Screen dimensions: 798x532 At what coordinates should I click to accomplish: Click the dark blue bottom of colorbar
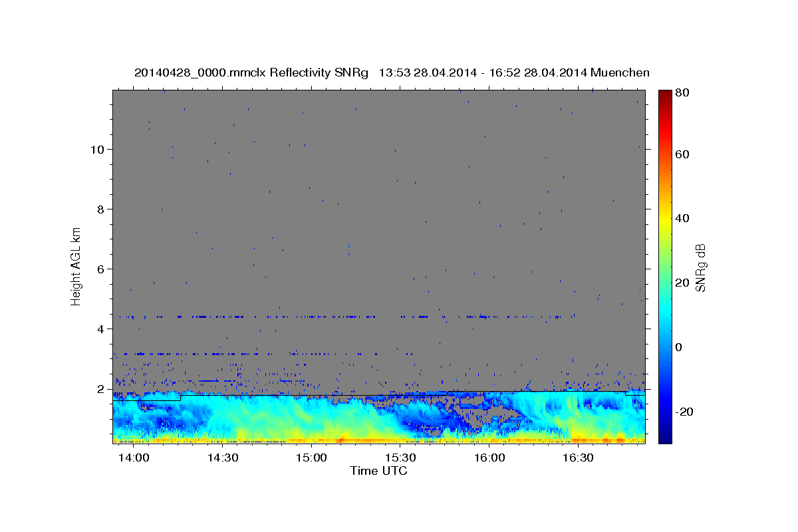pos(664,438)
